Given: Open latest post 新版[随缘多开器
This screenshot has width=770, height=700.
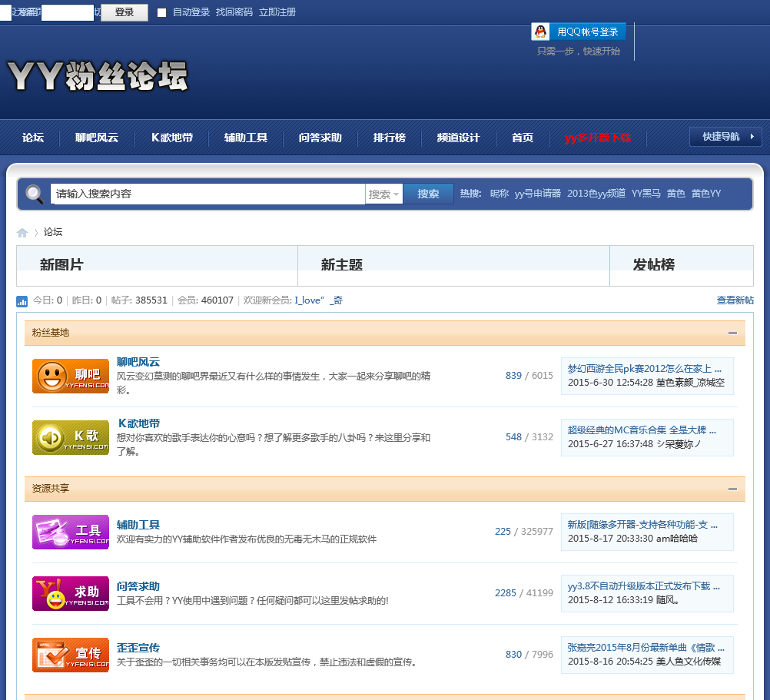Looking at the screenshot, I should (642, 525).
